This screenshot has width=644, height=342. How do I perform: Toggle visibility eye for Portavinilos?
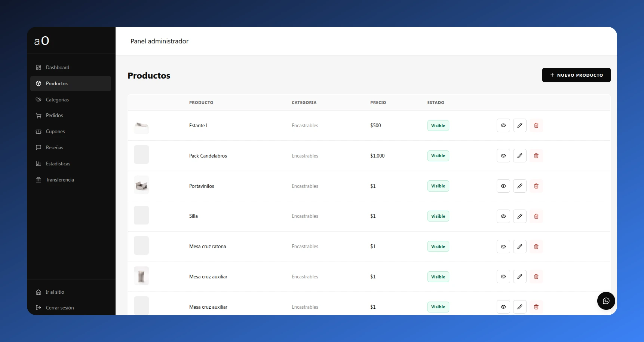tap(503, 186)
